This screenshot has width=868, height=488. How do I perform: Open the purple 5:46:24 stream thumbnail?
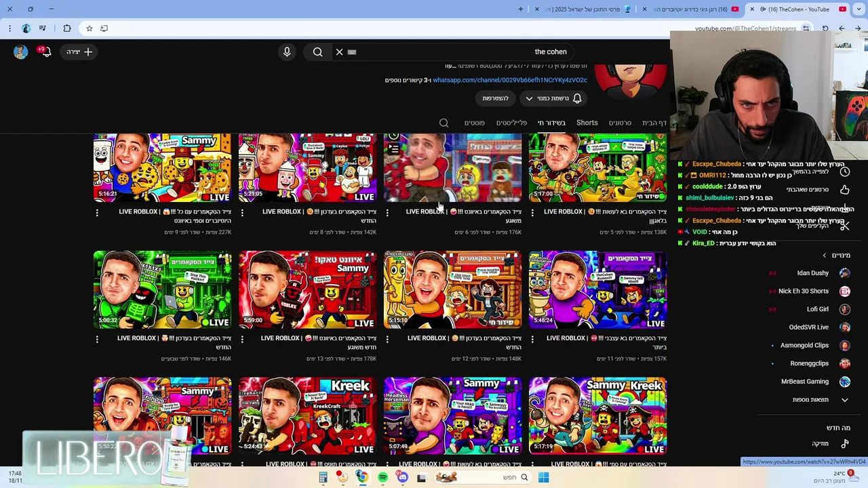(597, 290)
